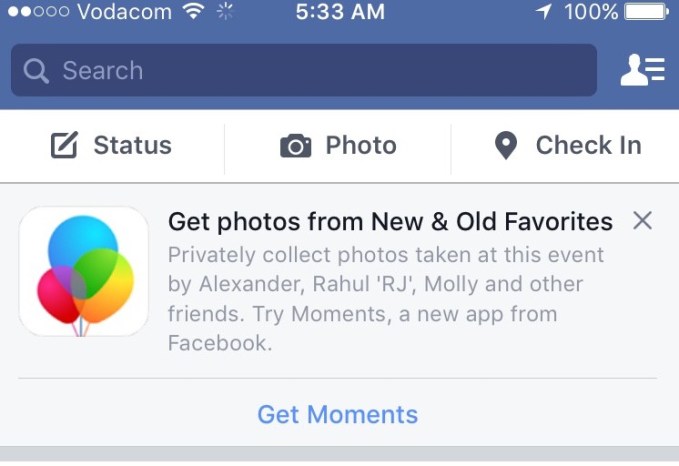Open the 'Get photos from New & Old Favorites' headline
The height and width of the screenshot is (466, 679).
tap(390, 221)
